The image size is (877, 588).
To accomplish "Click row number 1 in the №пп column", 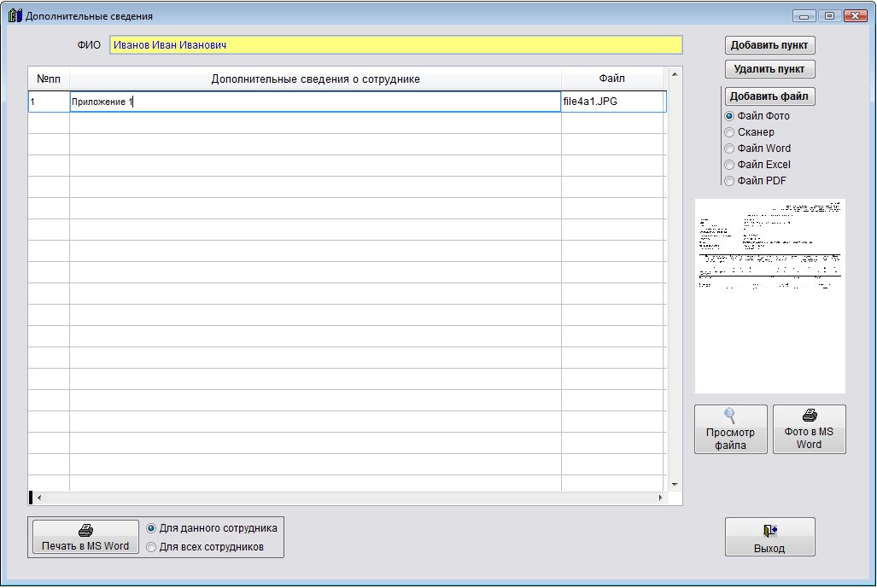I will [49, 102].
